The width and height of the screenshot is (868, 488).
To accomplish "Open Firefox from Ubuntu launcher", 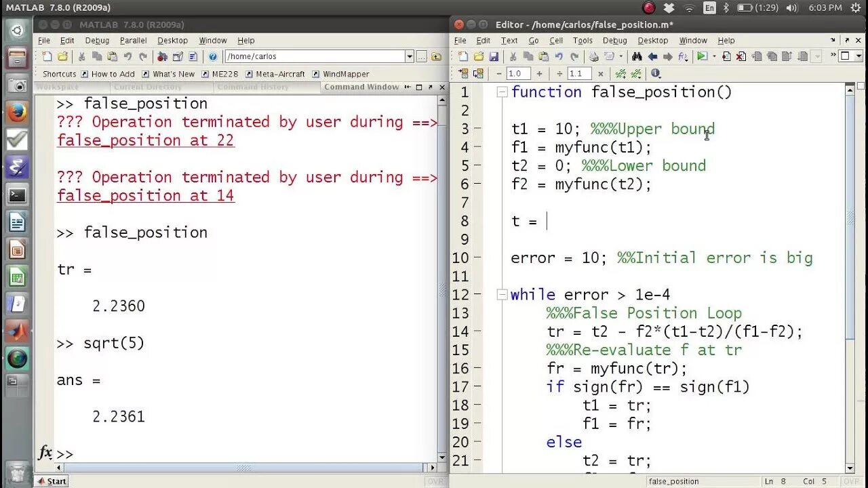I will click(17, 112).
